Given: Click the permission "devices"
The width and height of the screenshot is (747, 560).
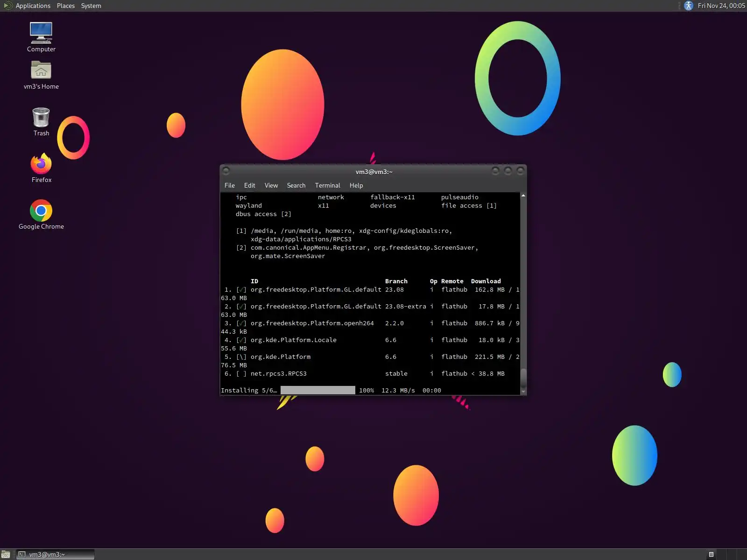Looking at the screenshot, I should (383, 205).
